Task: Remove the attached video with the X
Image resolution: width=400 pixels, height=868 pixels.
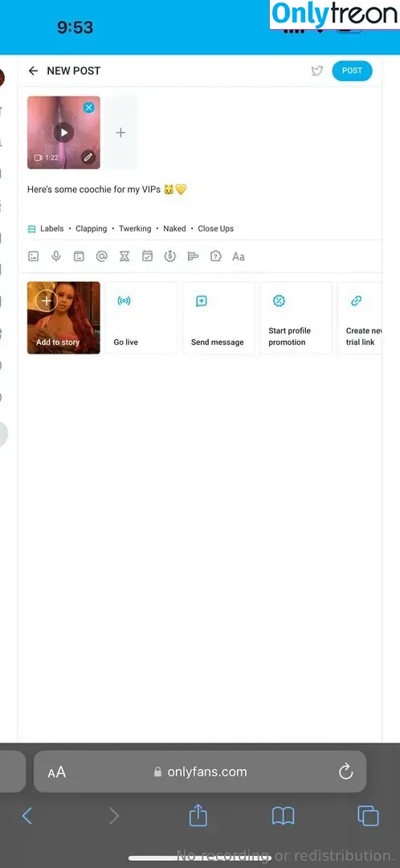Action: click(88, 108)
